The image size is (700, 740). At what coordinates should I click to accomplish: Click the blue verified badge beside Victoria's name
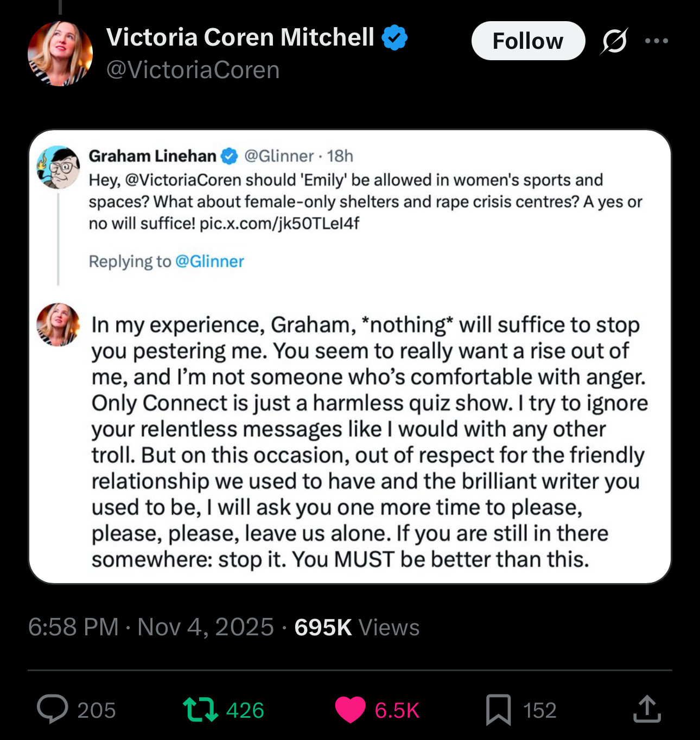pos(394,37)
